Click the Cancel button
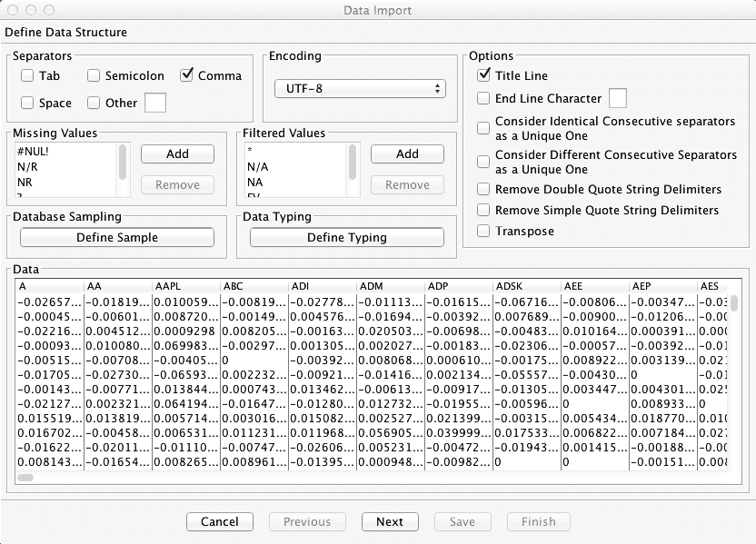This screenshot has width=756, height=544. coord(220,522)
